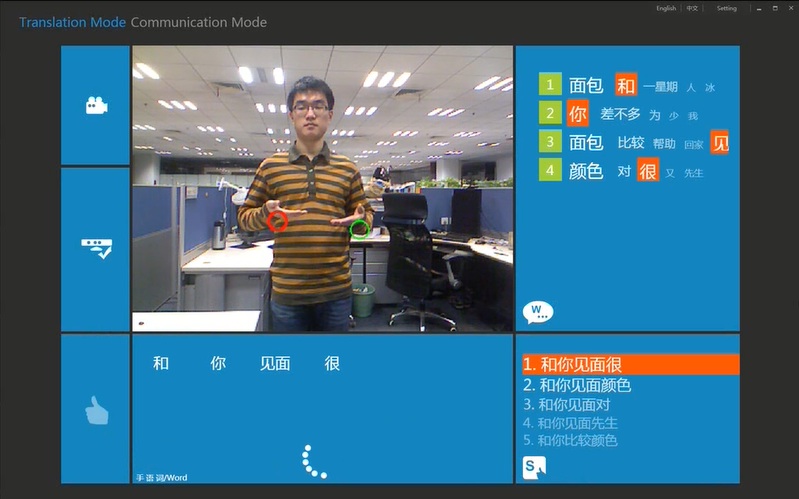Screen dimensions: 799x499
Task: Click the green circle hand marker
Action: 360,230
